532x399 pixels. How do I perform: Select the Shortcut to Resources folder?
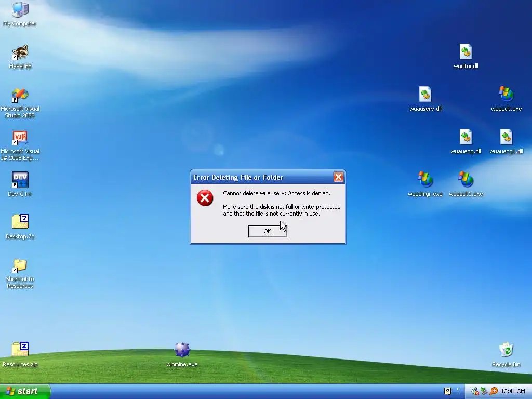(x=20, y=273)
